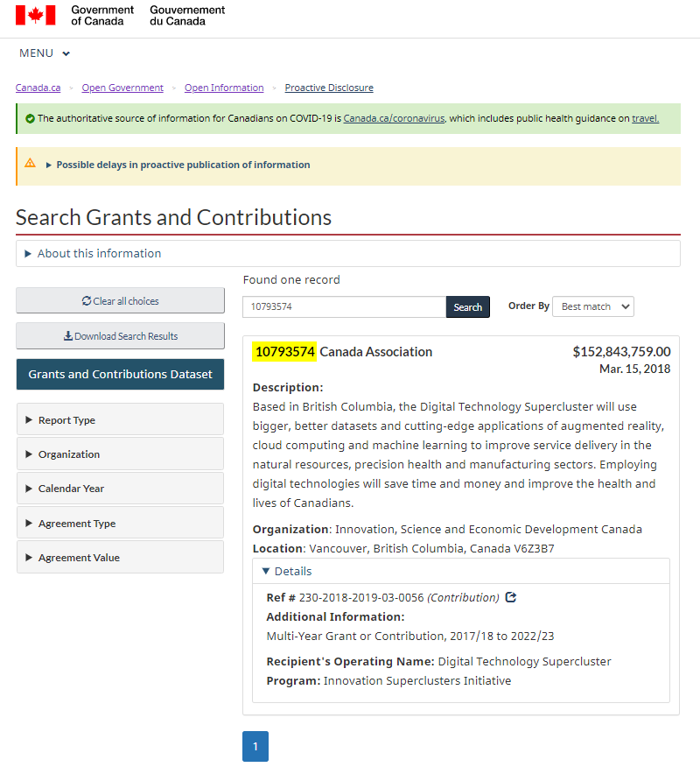Collapse the Details section of the record
This screenshot has height=774, width=700.
tap(461, 571)
